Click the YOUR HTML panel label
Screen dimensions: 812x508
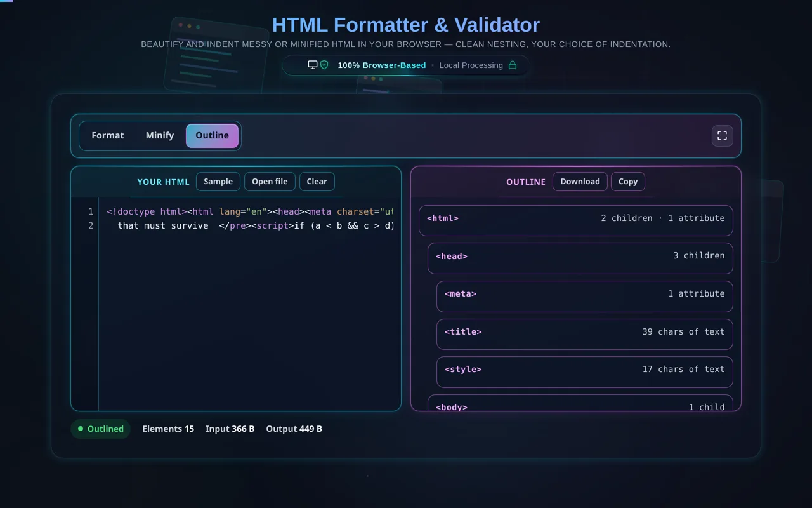click(x=164, y=182)
